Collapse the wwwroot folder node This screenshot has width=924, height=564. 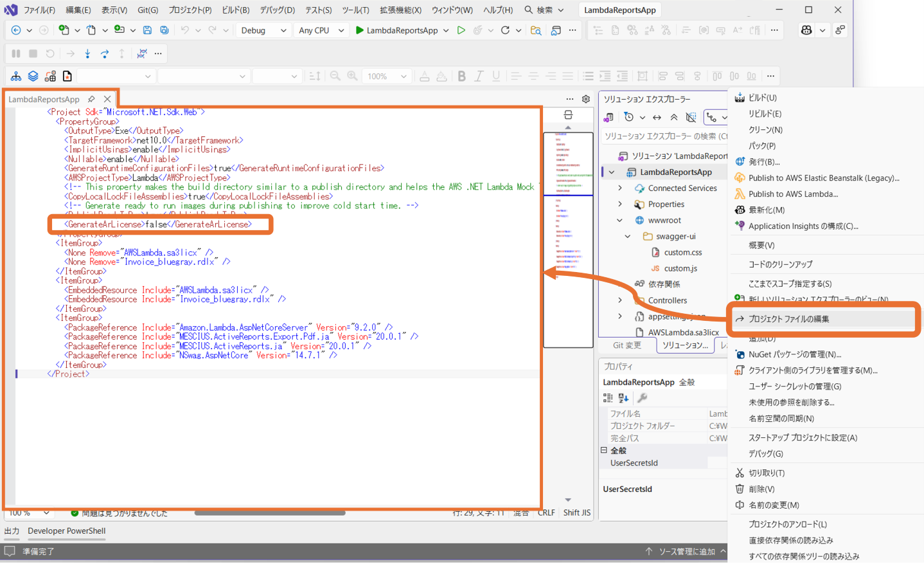pyautogui.click(x=620, y=221)
